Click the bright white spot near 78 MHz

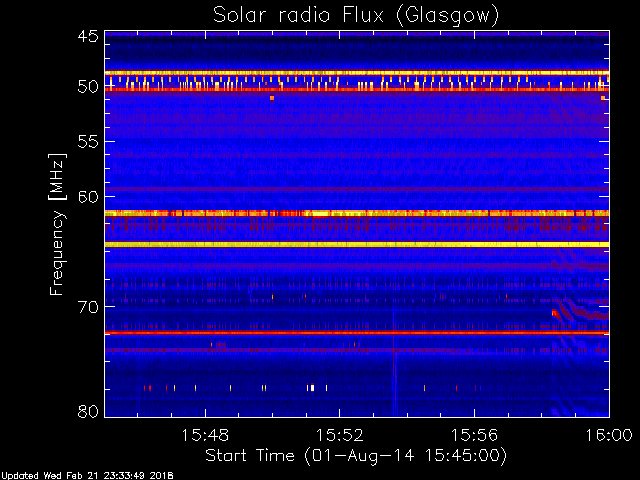tap(312, 388)
